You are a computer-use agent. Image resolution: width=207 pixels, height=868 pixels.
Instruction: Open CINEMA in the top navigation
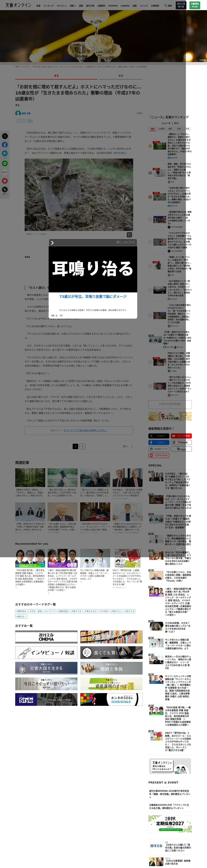[x=125, y=6]
